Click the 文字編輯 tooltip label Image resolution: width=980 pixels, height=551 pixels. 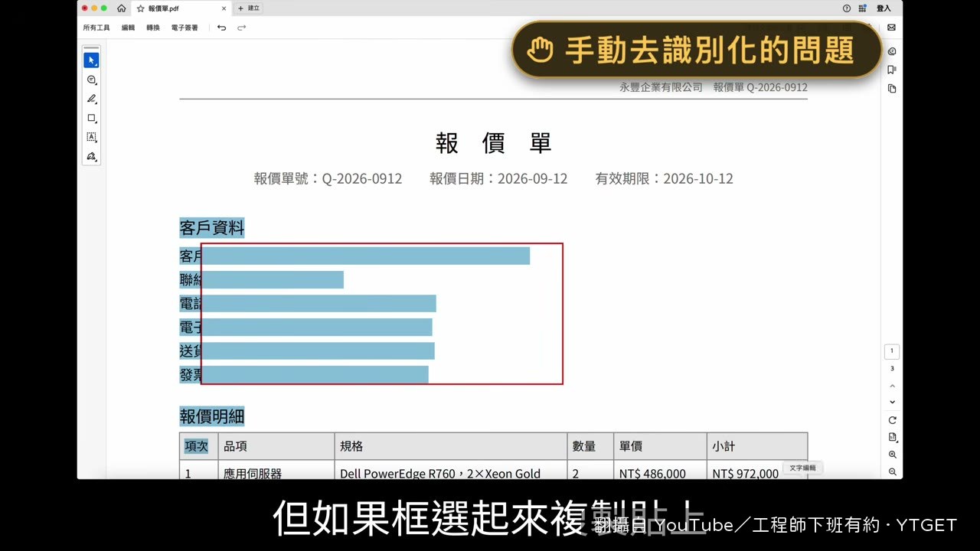tap(803, 468)
